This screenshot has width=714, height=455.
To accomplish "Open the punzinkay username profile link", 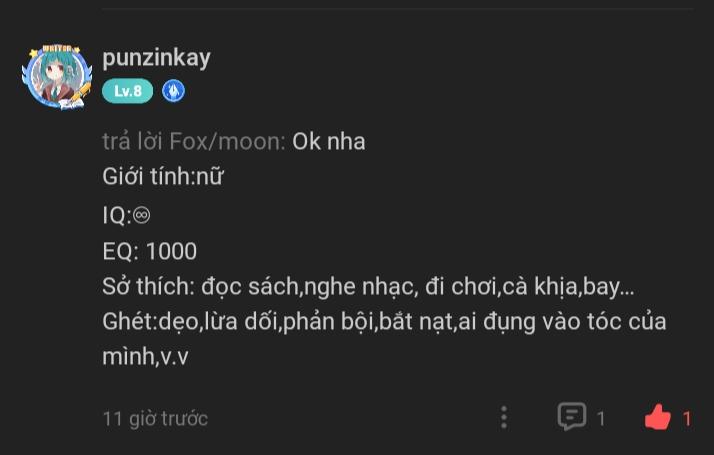I will pos(156,57).
